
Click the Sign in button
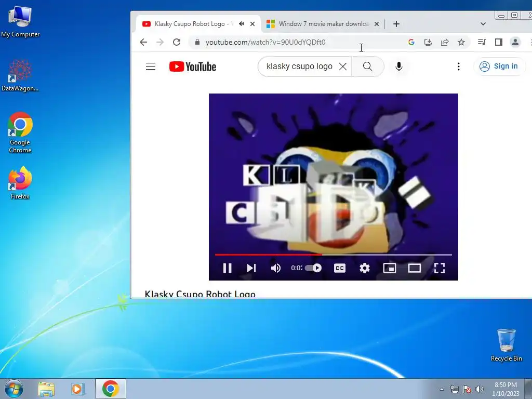pos(499,66)
